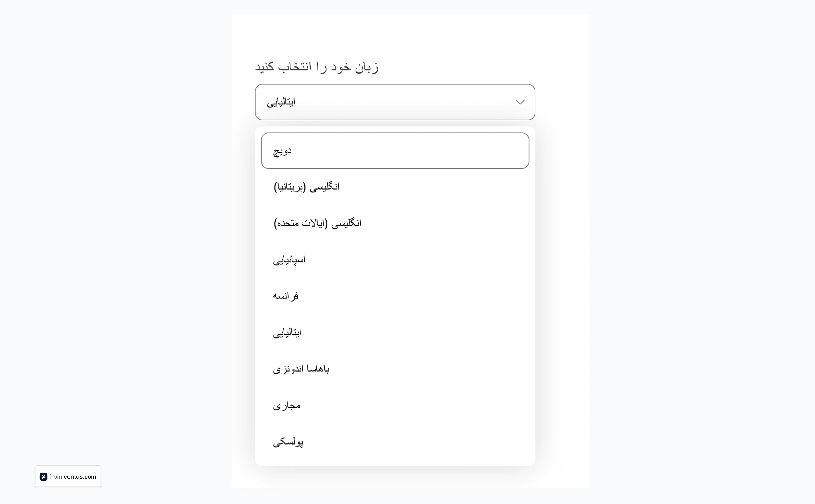Click the selected ایتالیایی text inside the combo box
Screen dimensions: 815x504
click(x=281, y=102)
